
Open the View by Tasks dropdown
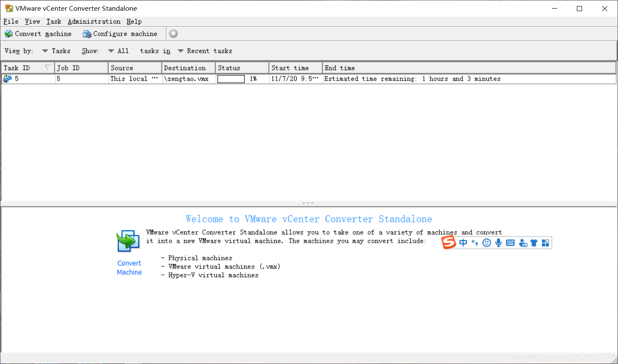pos(56,51)
